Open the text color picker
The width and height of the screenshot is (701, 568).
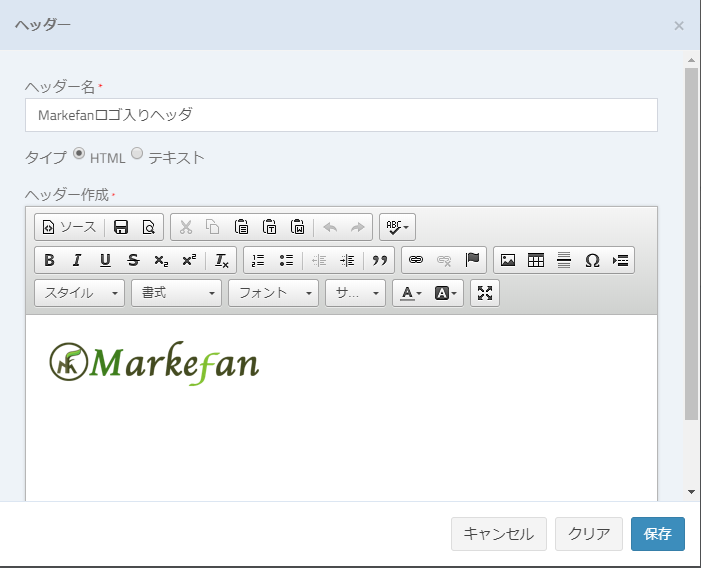410,293
